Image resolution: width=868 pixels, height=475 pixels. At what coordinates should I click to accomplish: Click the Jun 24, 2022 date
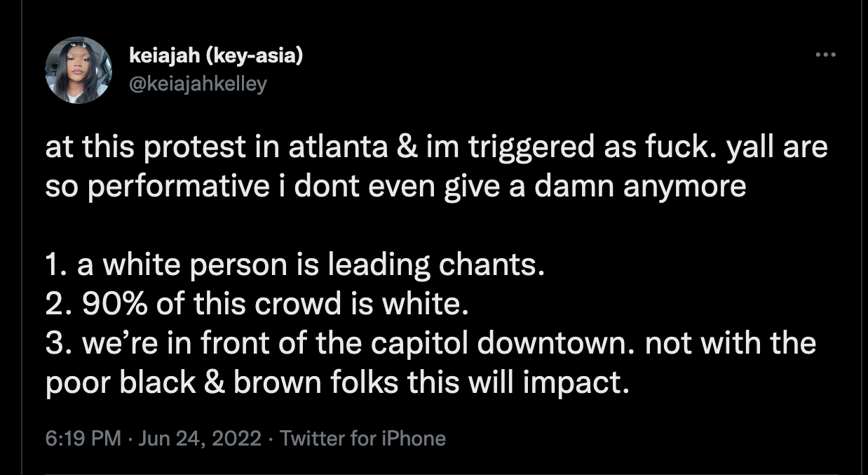(200, 439)
